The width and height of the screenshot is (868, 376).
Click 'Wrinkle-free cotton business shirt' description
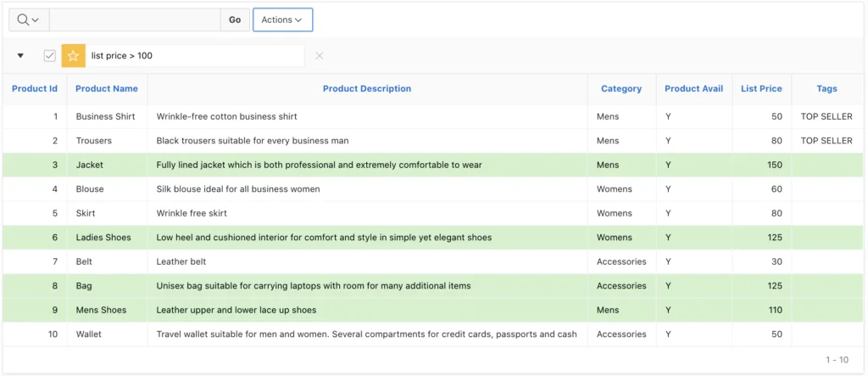[x=227, y=116]
